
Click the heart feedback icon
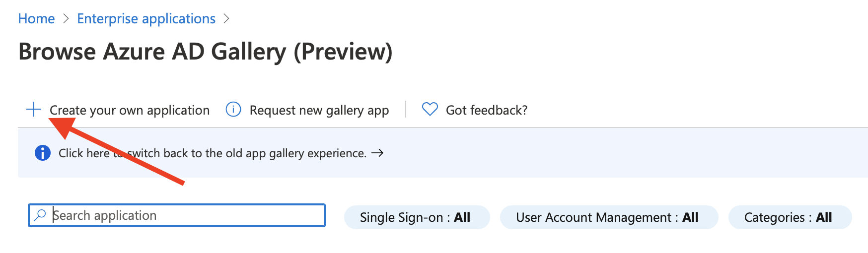point(430,109)
